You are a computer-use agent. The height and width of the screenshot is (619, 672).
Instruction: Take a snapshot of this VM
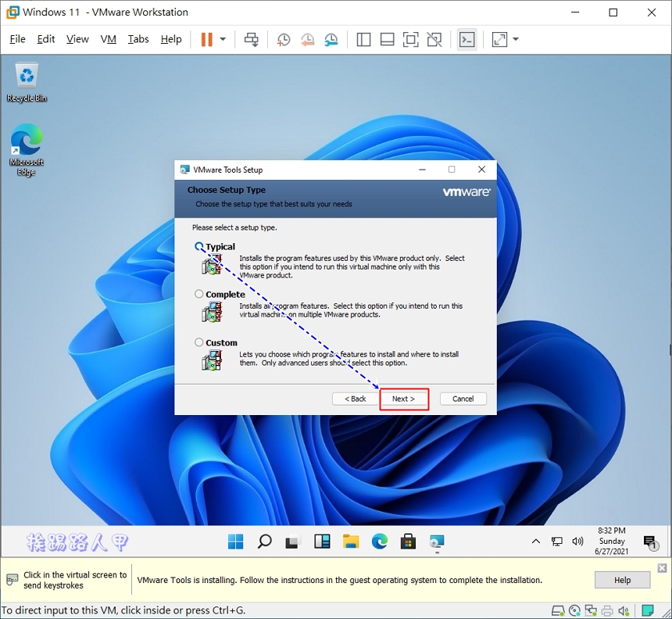click(x=284, y=39)
